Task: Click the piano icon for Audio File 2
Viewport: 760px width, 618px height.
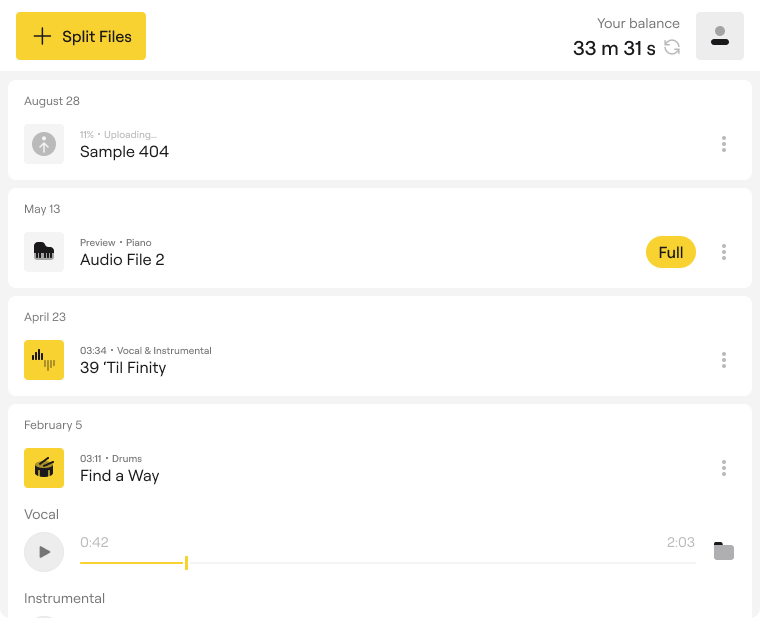Action: tap(44, 252)
